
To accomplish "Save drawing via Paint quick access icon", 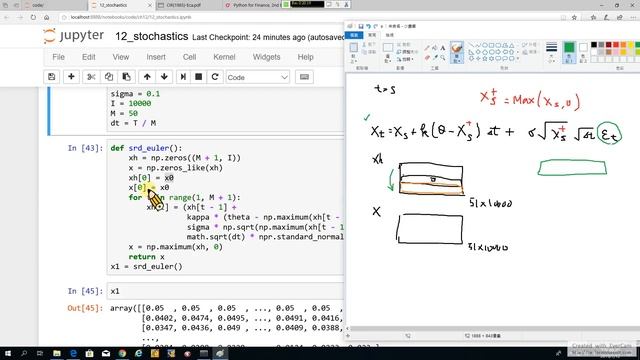I will click(x=361, y=26).
